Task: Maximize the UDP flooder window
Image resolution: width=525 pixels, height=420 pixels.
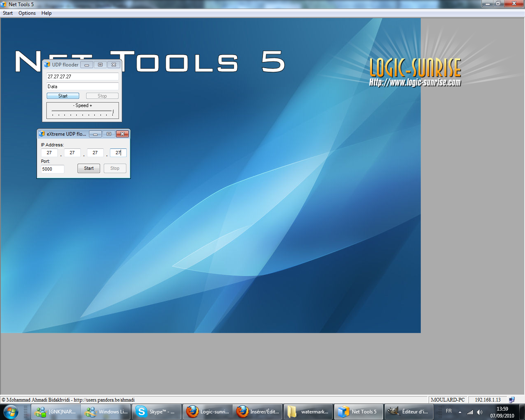Action: (100, 65)
